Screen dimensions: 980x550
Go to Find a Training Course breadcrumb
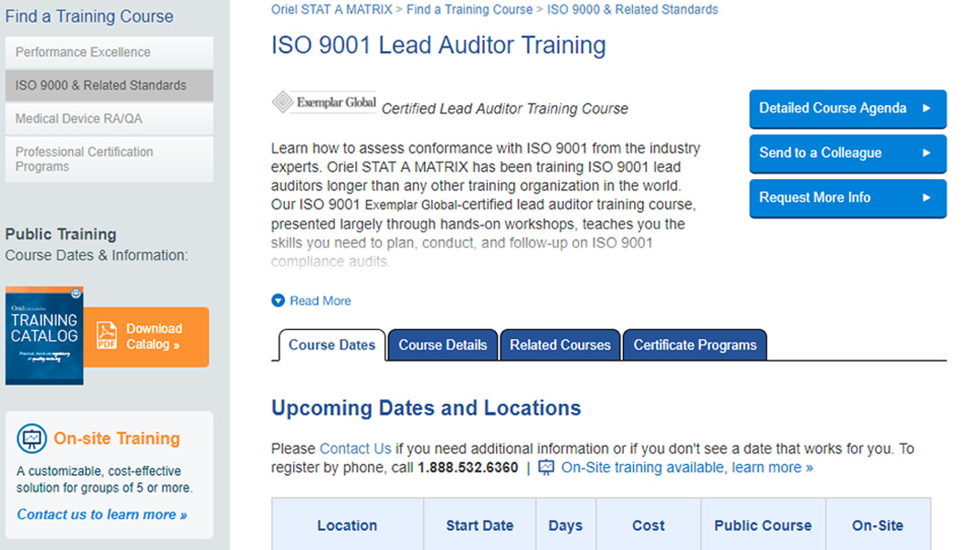pos(469,9)
